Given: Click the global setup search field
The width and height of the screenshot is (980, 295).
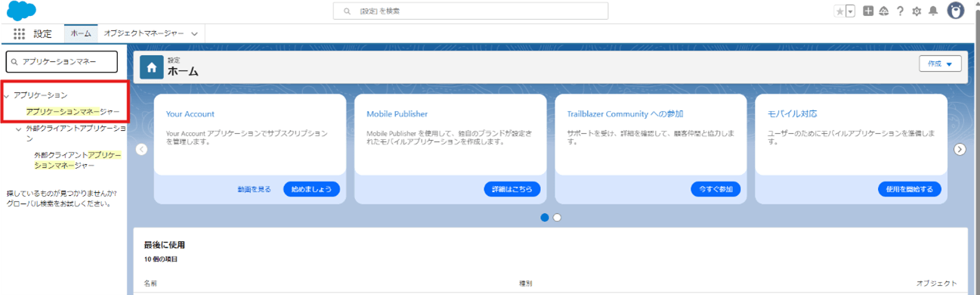Looking at the screenshot, I should coord(471,11).
